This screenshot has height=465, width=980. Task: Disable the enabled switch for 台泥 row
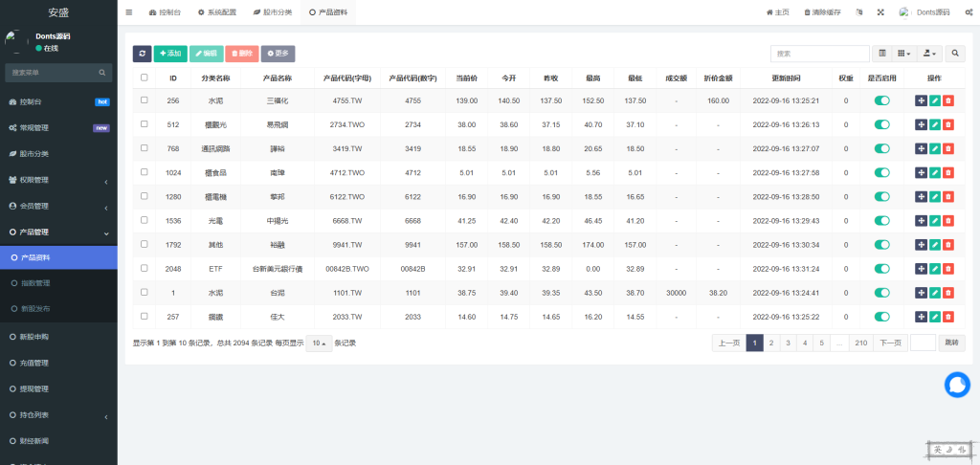pyautogui.click(x=881, y=292)
